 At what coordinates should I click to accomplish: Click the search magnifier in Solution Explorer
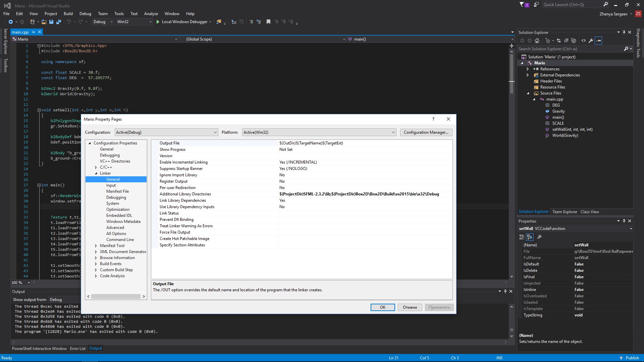(626, 49)
